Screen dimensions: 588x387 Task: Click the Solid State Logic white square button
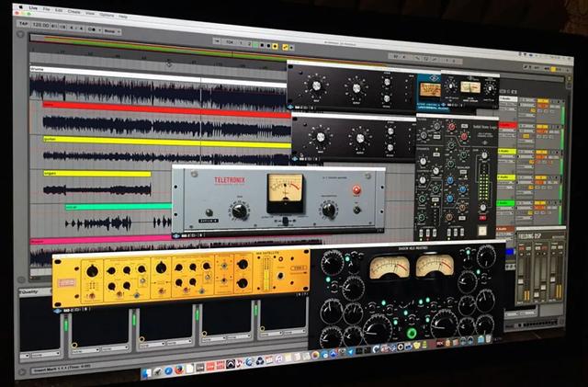[481, 230]
